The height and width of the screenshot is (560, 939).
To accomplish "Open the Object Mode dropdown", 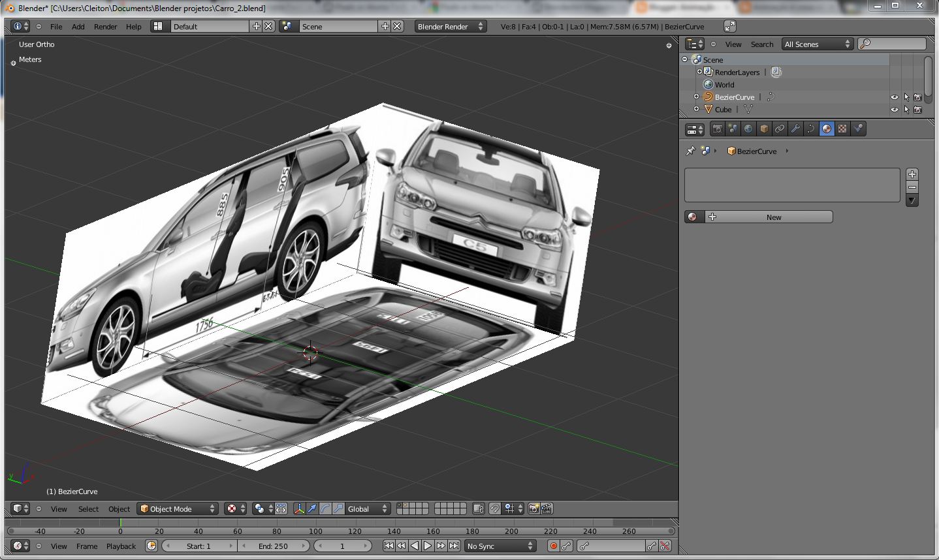I will (177, 509).
